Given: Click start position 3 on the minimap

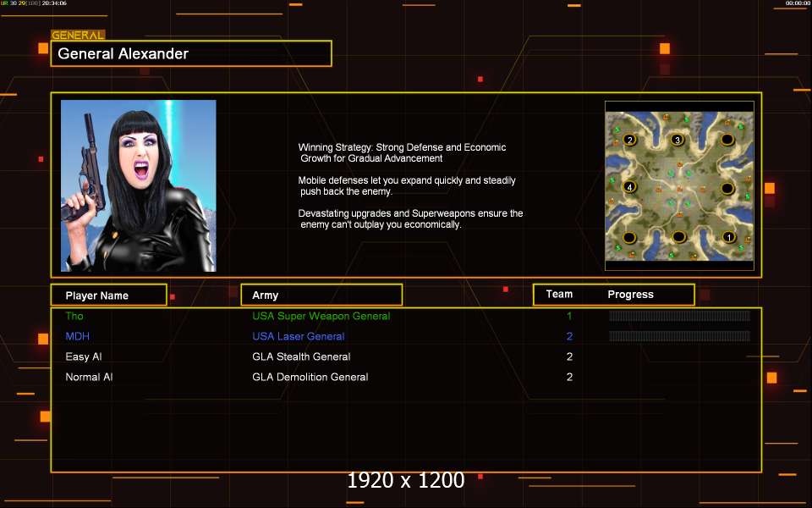Looking at the screenshot, I should click(x=678, y=140).
